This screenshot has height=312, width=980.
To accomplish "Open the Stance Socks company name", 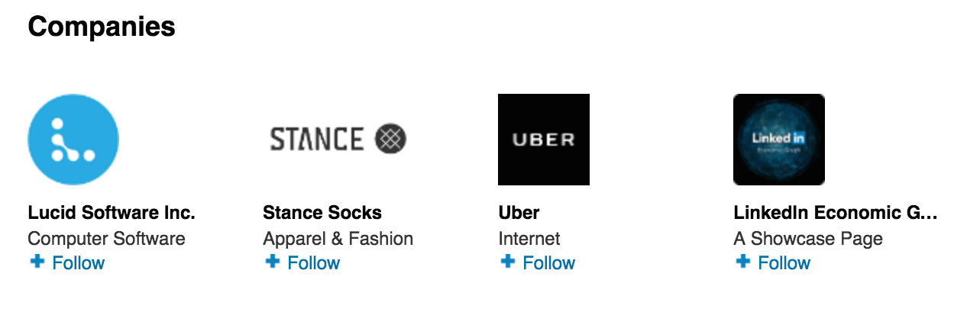I will pos(322,212).
